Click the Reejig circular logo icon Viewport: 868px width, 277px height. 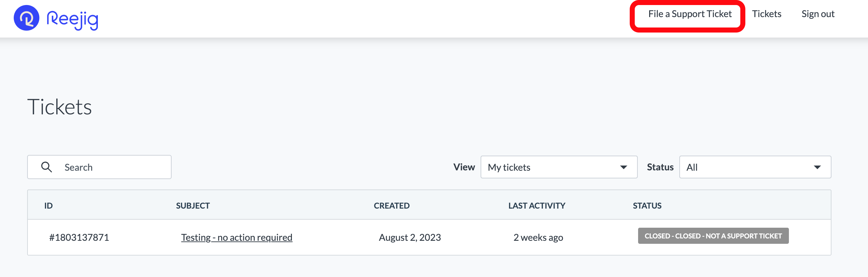[x=26, y=18]
